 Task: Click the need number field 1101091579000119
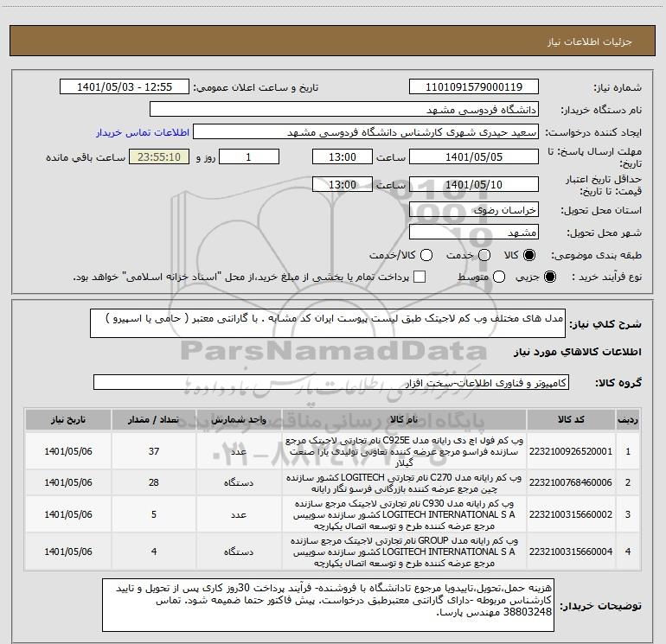(x=474, y=86)
